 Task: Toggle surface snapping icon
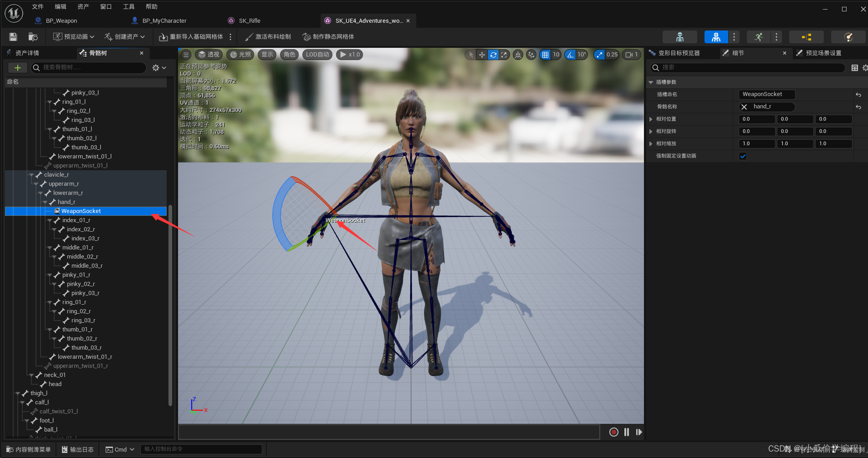point(531,55)
